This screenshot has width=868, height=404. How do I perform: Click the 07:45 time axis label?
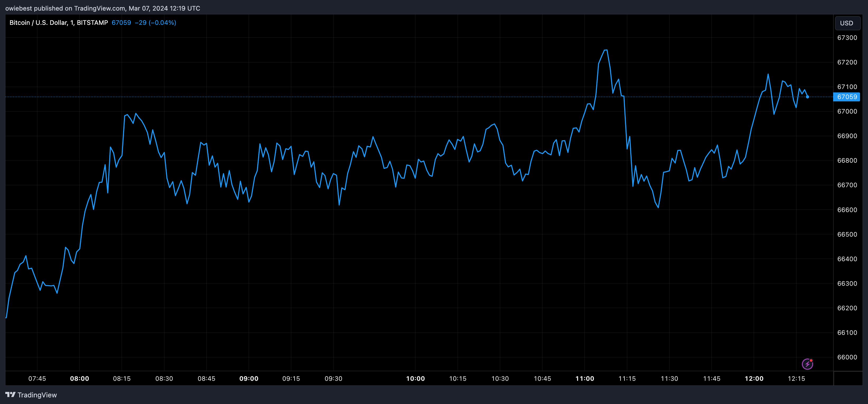coord(37,379)
